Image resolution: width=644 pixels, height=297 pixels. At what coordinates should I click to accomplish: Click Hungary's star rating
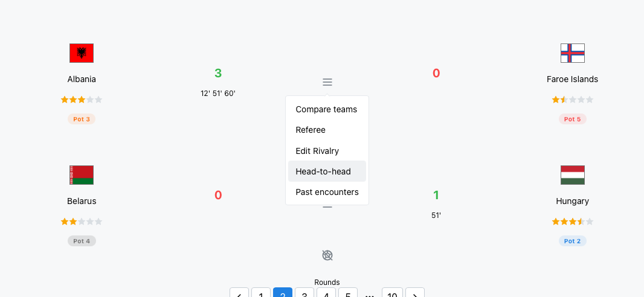(573, 222)
